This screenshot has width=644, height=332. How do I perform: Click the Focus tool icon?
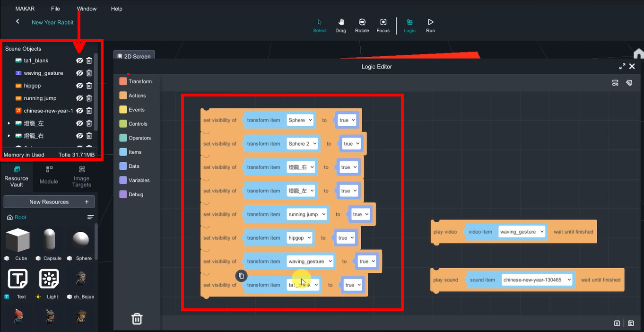click(x=383, y=26)
